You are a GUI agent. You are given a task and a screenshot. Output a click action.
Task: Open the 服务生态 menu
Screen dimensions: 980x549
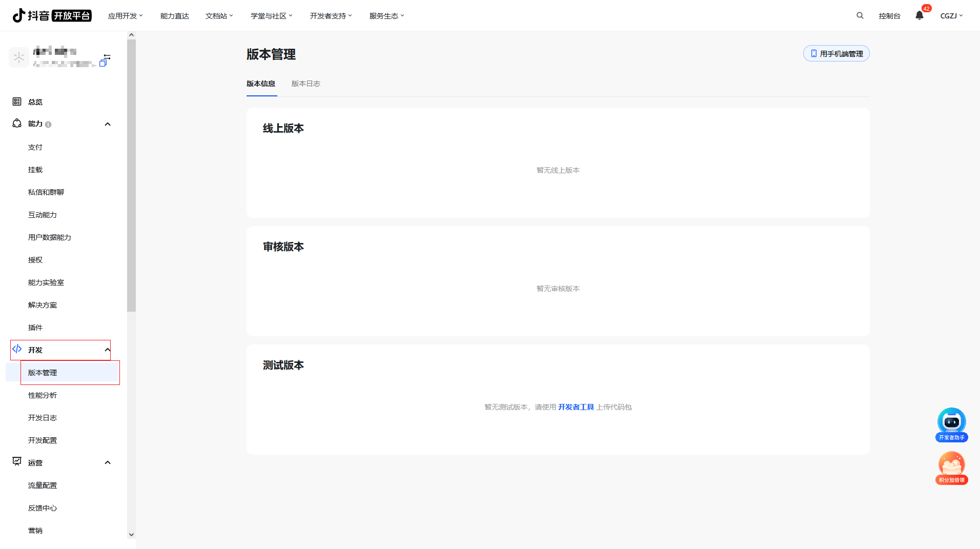click(386, 15)
